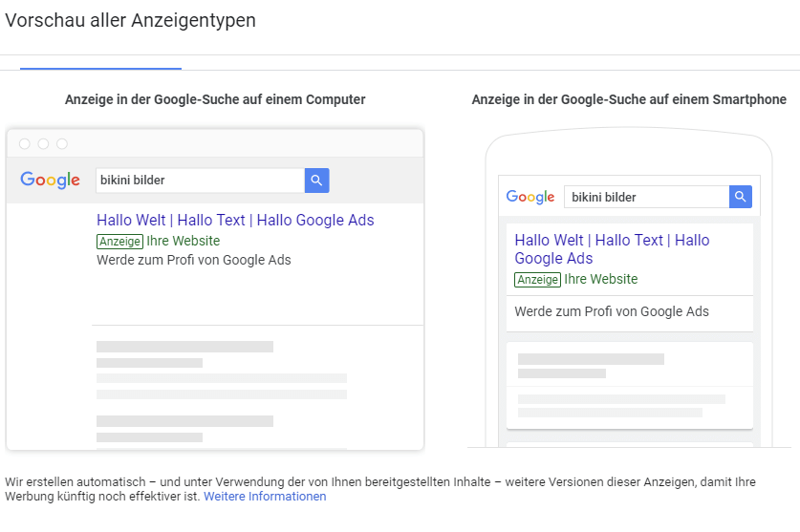Click the Anzeige badge in desktop ad

click(119, 242)
